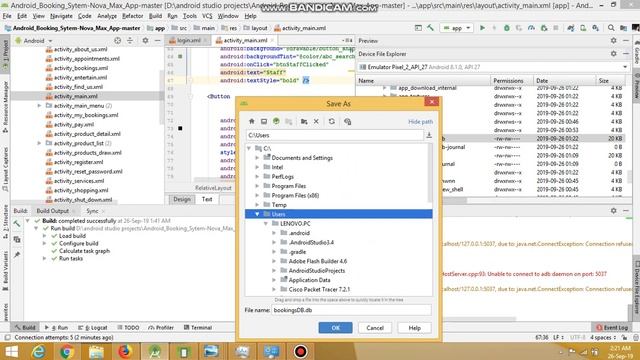Run the app with the green play button
Screen dimensions: 640x360
pos(482,28)
